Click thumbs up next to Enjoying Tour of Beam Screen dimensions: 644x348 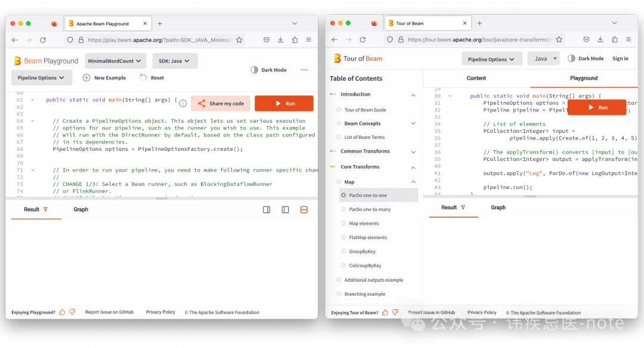385,313
